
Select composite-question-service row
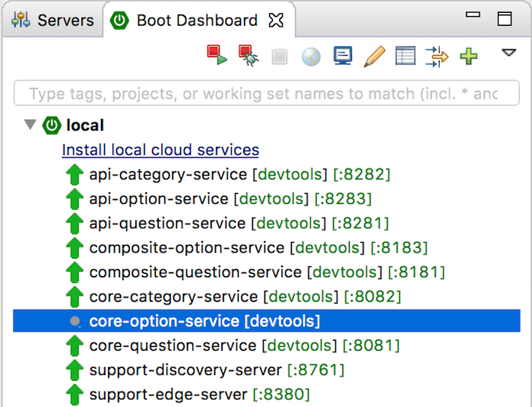(266, 272)
